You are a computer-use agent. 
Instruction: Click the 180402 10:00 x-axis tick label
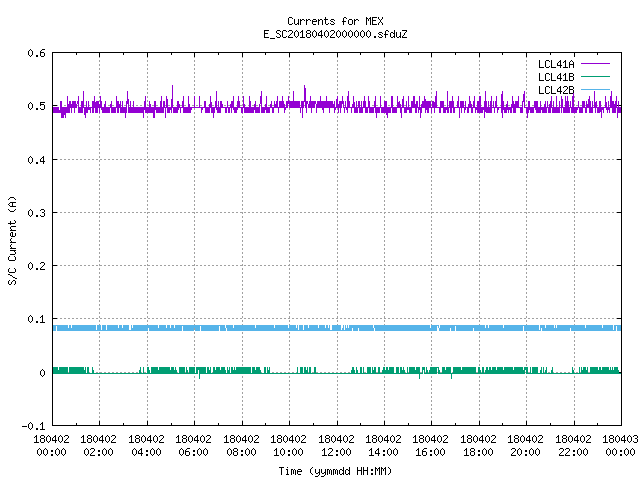288,446
